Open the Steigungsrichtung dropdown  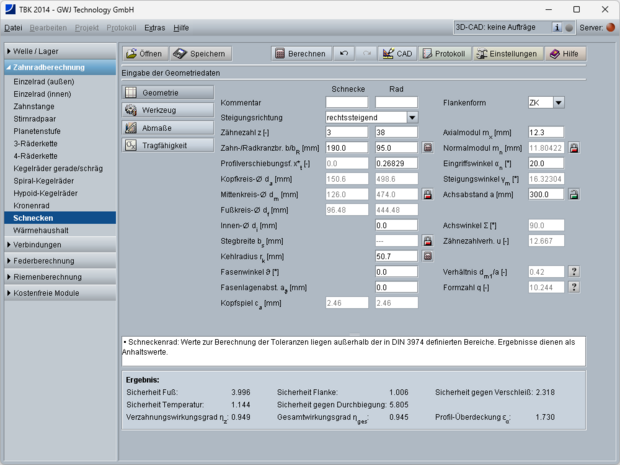412,117
